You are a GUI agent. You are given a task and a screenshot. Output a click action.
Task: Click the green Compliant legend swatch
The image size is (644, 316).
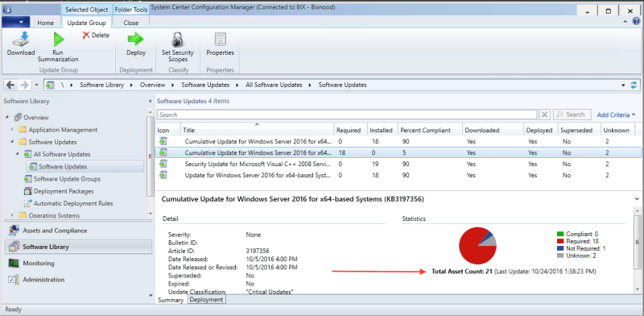click(x=560, y=234)
